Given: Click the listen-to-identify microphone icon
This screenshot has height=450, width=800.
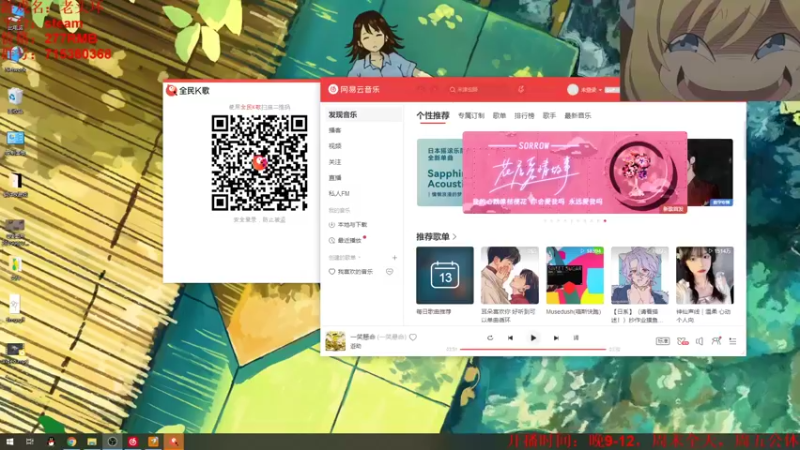Looking at the screenshot, I should tap(521, 89).
